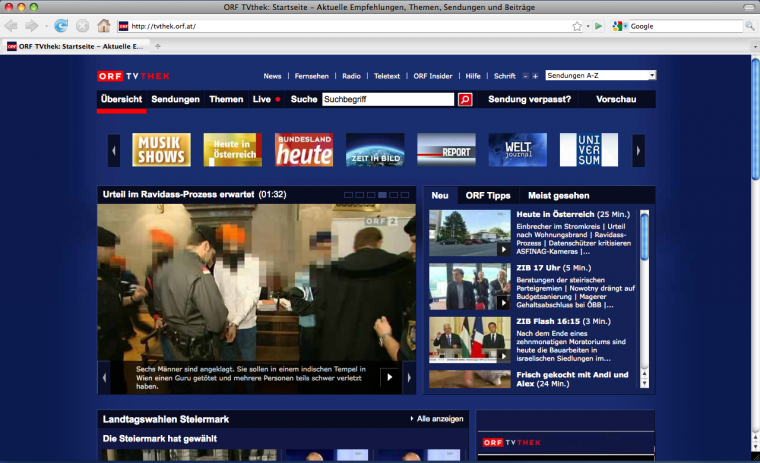Click the Radio link
The image size is (760, 463).
coord(351,76)
